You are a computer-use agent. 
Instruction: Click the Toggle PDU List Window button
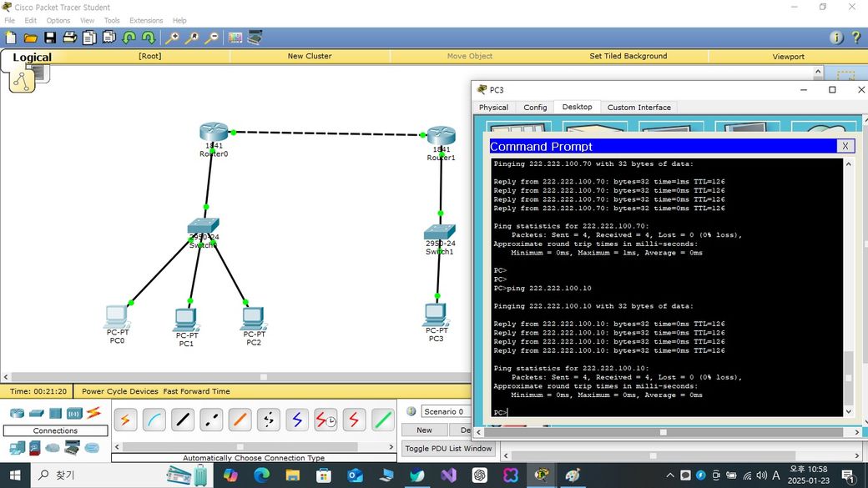pyautogui.click(x=448, y=449)
